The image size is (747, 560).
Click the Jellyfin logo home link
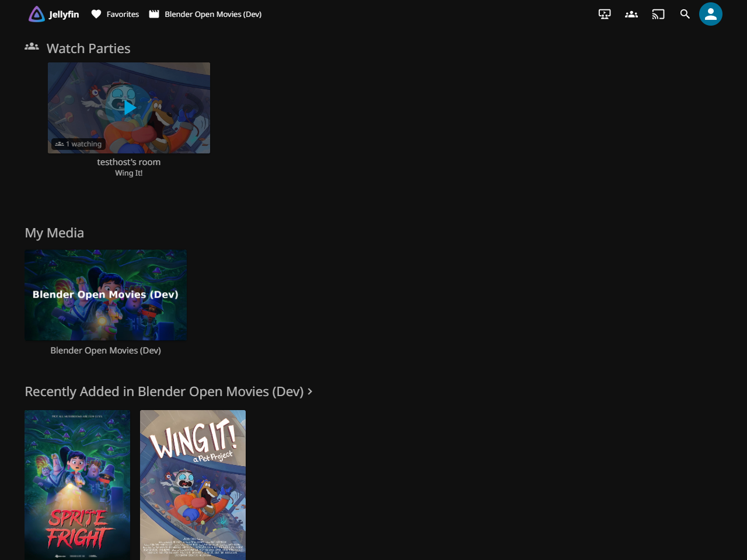54,14
